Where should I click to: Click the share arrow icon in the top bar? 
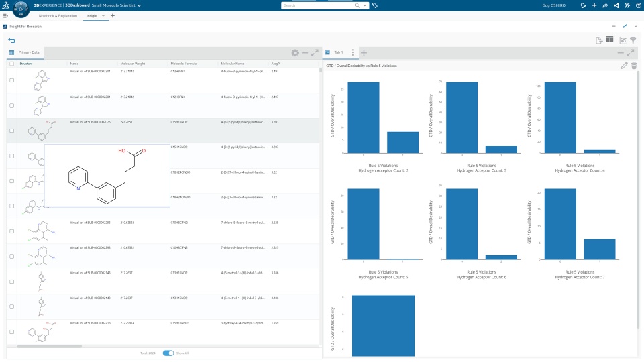coord(605,5)
